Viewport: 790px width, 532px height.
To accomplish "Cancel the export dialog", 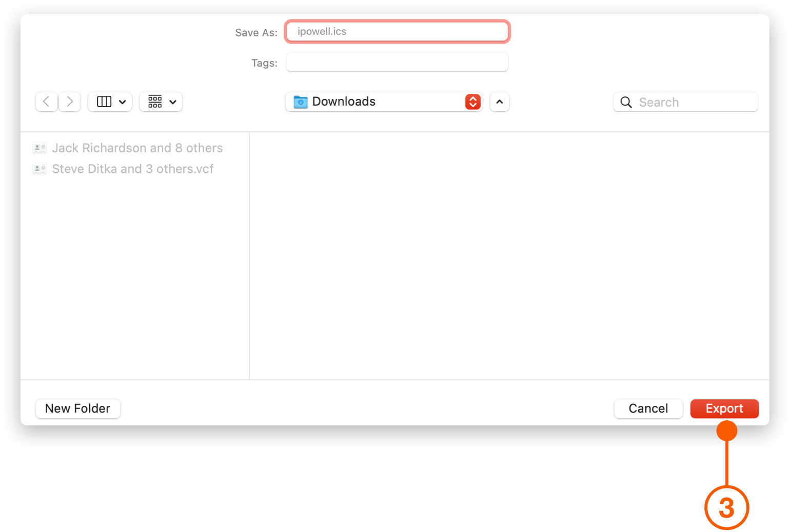I will coord(648,408).
